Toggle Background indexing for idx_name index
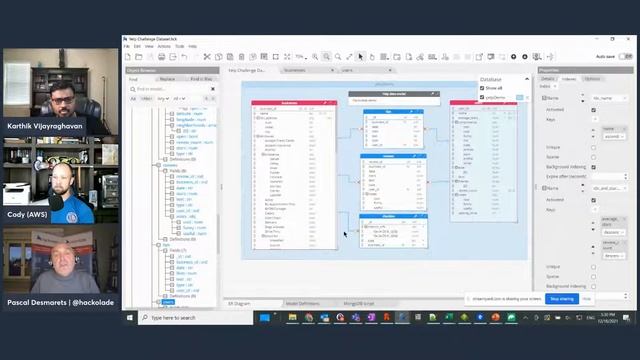The image size is (640, 360). coord(593,167)
